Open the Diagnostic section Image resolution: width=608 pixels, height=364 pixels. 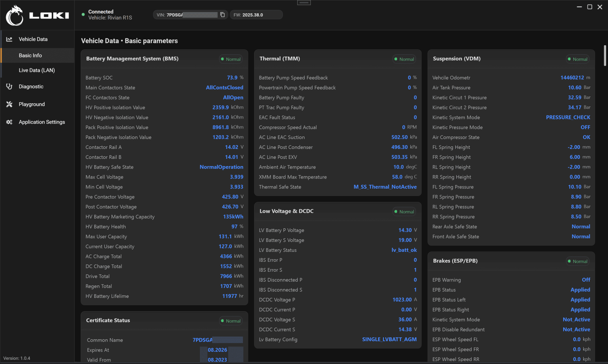point(31,87)
